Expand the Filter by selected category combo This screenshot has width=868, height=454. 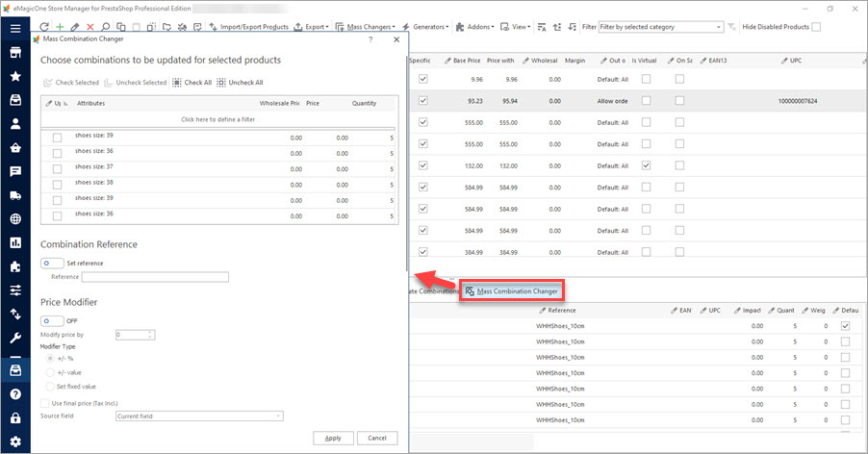(719, 27)
